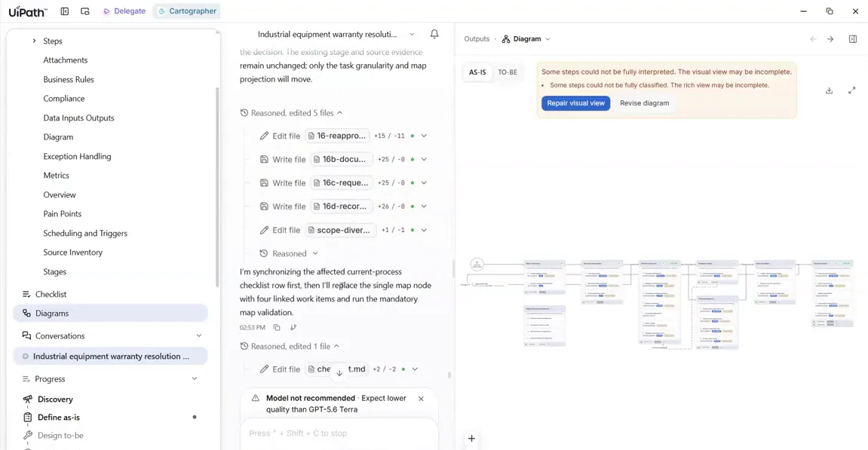The image size is (868, 450).
Task: Click the Revise diagram button
Action: pyautogui.click(x=644, y=103)
